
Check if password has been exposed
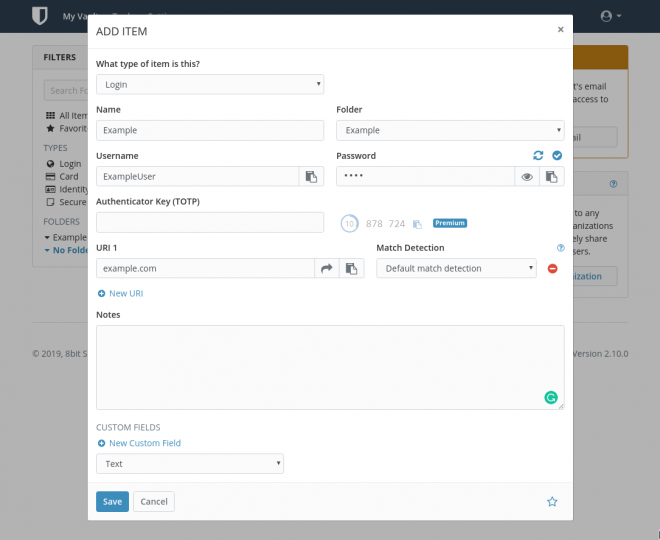557,155
